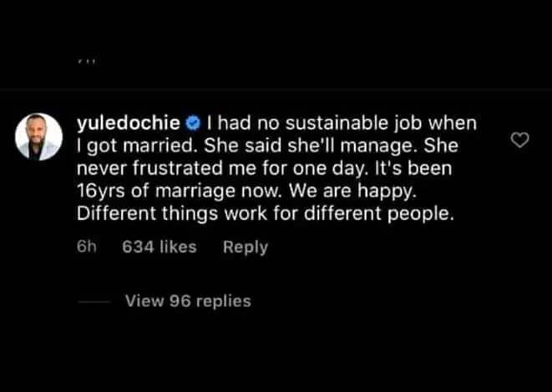The image size is (552, 392).
Task: Open the yuledochie username link
Action: 129,123
